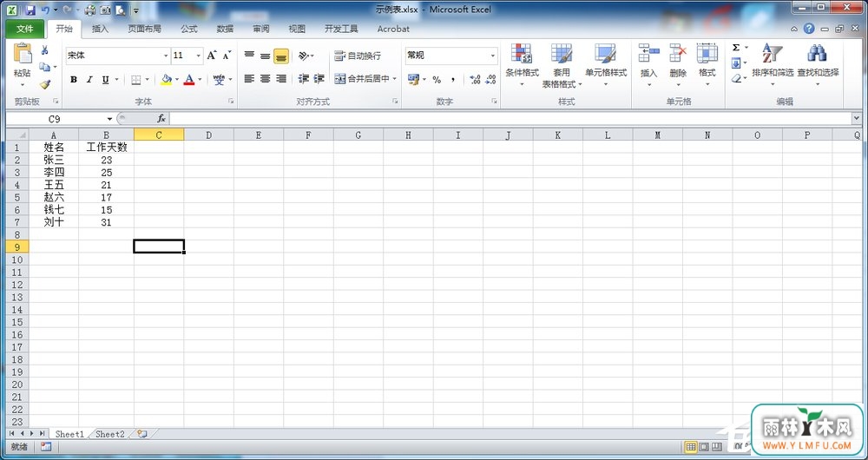
Task: Switch to Sheet2 worksheet tab
Action: click(x=109, y=435)
